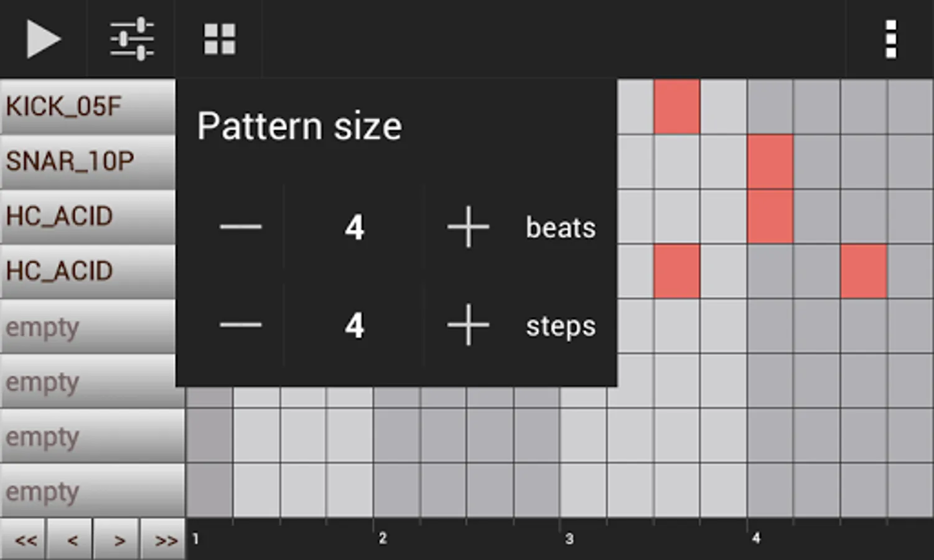Open the pattern grid view icon
The image size is (934, 560).
[220, 39]
